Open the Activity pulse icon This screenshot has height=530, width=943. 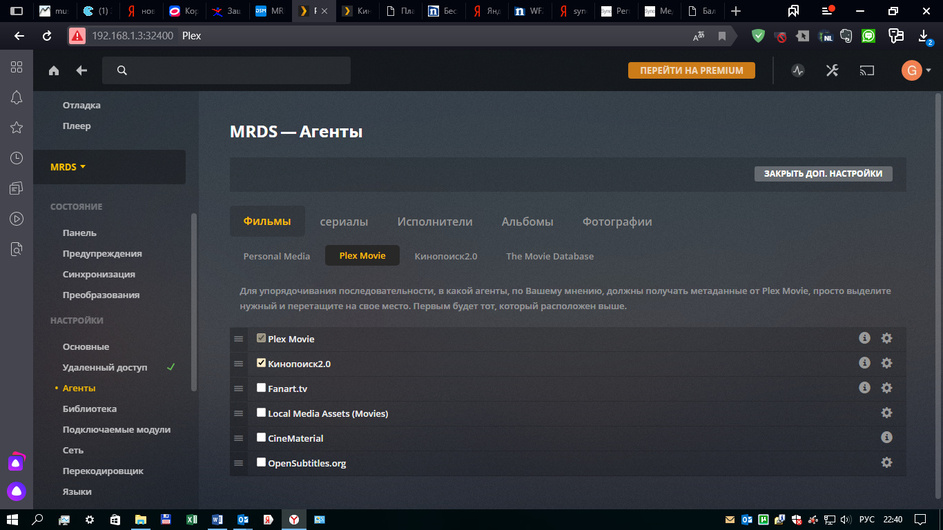pyautogui.click(x=797, y=70)
